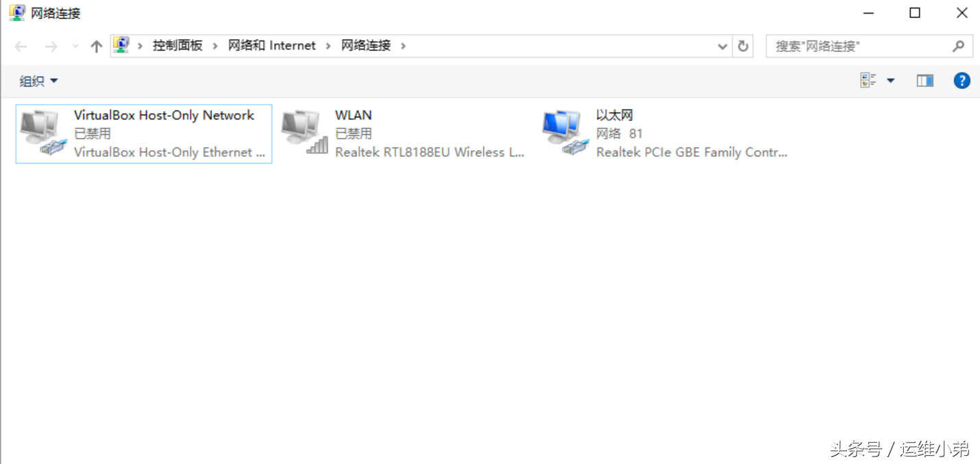Select the WLAN wireless adapter icon
980x464 pixels.
pos(304,133)
